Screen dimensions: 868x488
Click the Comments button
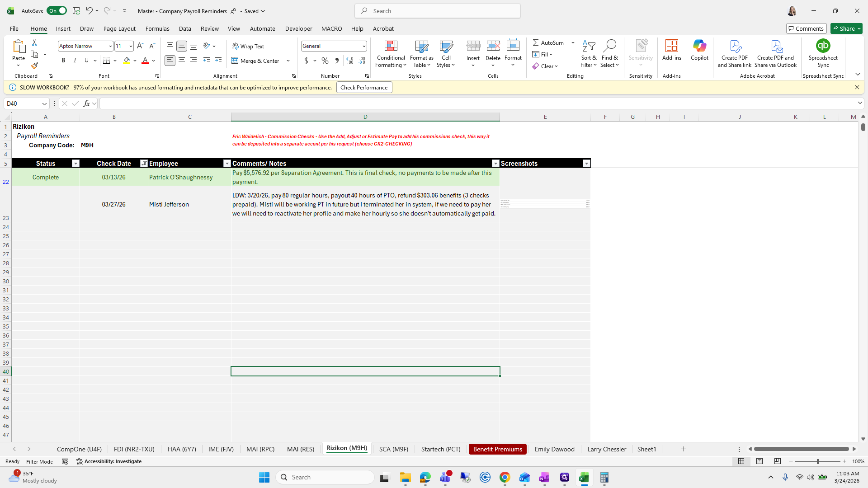tap(806, 28)
